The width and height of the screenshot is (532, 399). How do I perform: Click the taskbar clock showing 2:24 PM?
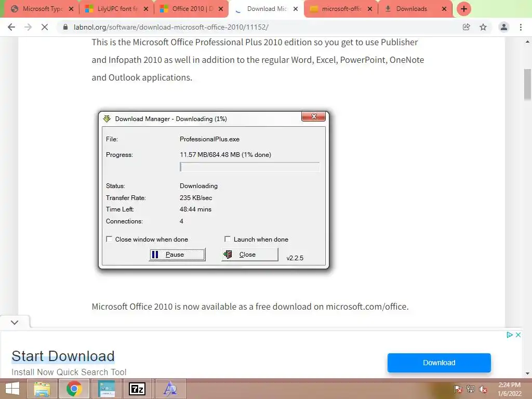coord(509,389)
